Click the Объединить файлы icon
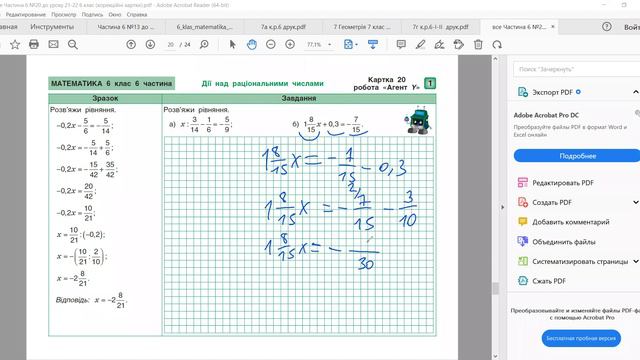Viewport: 640px width, 360px height. tap(522, 242)
